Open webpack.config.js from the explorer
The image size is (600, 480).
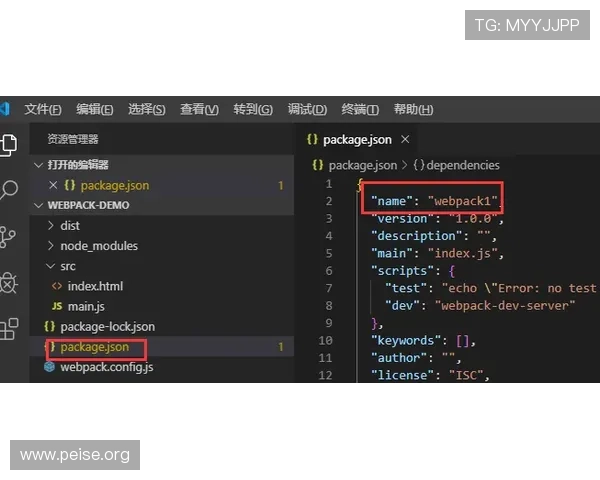(x=106, y=367)
